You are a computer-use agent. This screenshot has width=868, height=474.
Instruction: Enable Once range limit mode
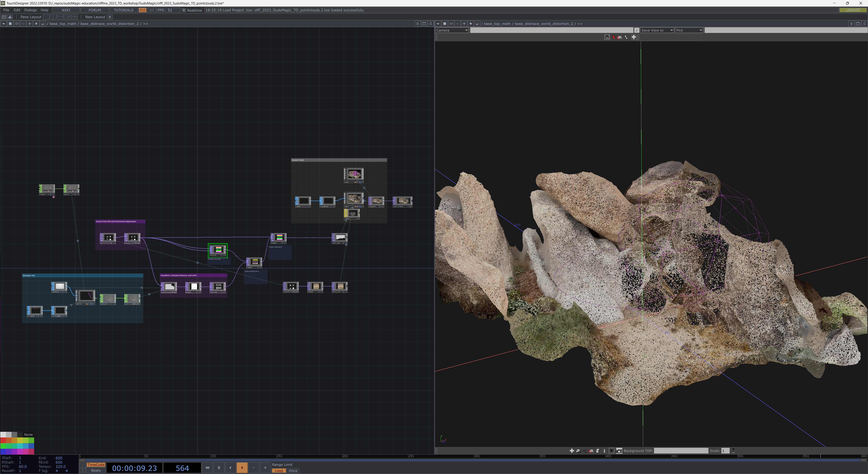293,471
